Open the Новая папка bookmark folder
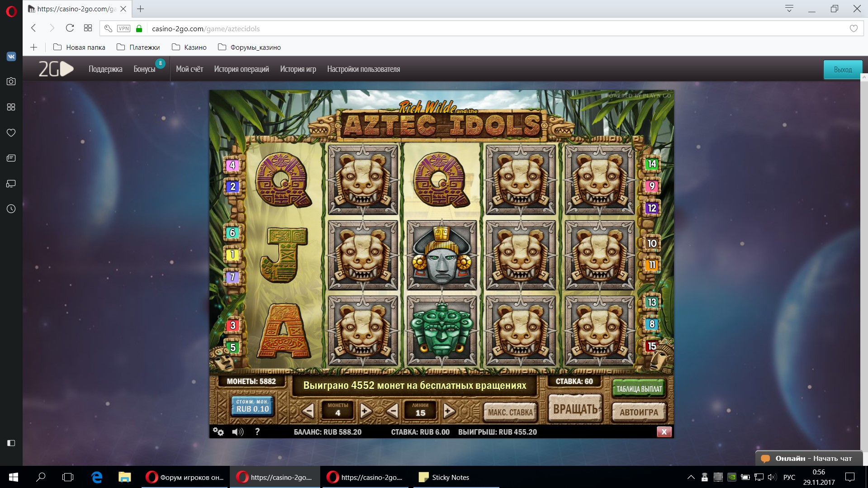The image size is (868, 488). click(x=79, y=47)
